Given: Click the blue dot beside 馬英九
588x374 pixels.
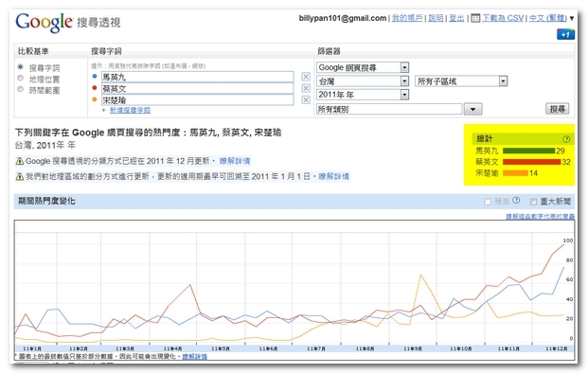Looking at the screenshot, I should click(95, 77).
